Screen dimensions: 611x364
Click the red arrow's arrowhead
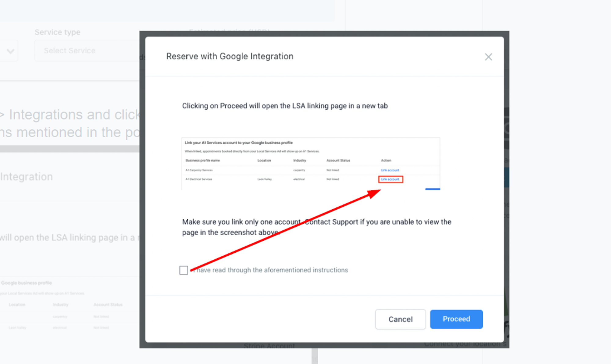(x=375, y=193)
